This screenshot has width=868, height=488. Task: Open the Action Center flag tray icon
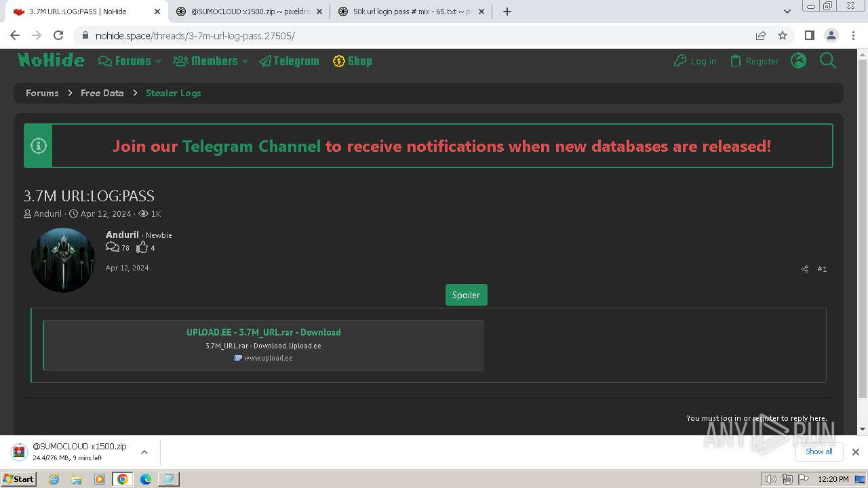[x=804, y=479]
